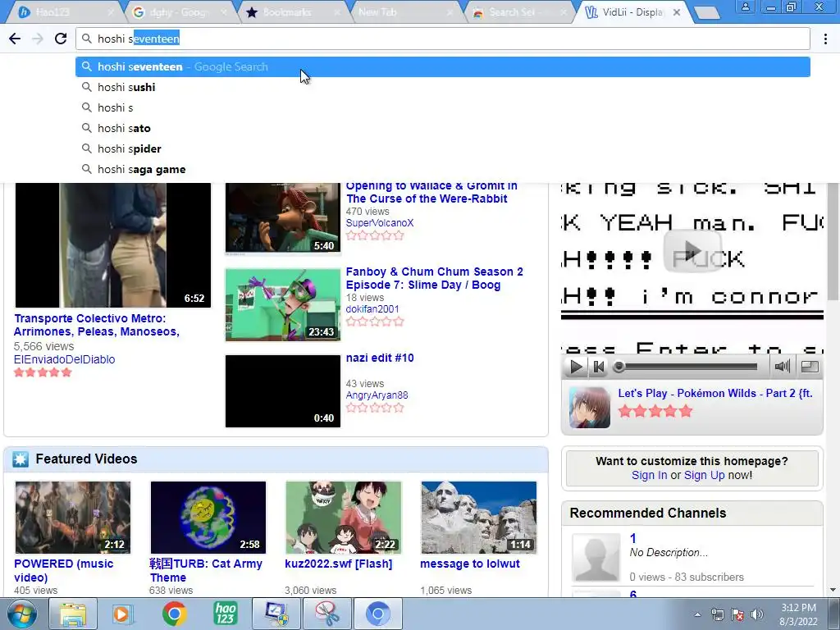Image resolution: width=840 pixels, height=630 pixels.
Task: Click the Sign In link
Action: pyautogui.click(x=650, y=475)
